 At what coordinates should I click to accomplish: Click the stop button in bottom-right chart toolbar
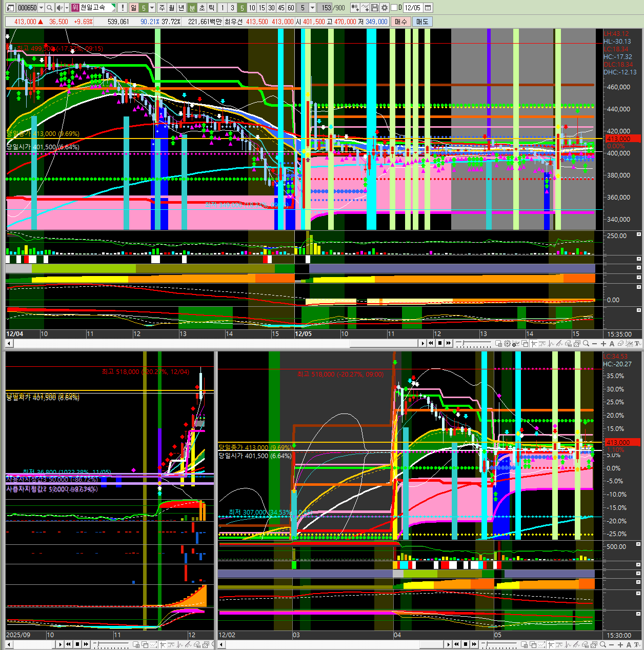tap(466, 644)
